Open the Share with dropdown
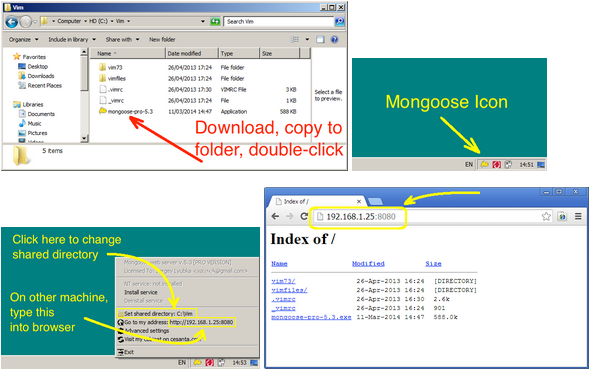This screenshot has width=590, height=370. [122, 40]
